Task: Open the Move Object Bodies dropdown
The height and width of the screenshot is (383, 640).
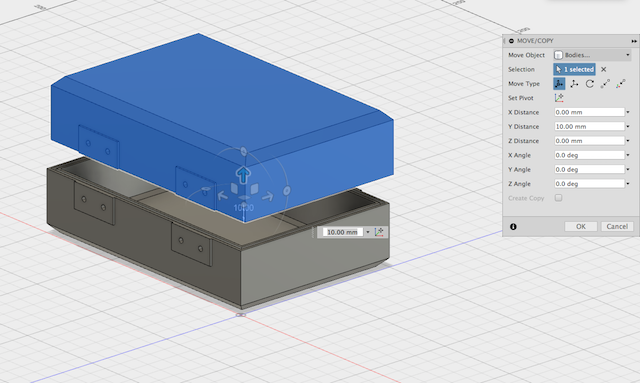Action: tap(592, 55)
